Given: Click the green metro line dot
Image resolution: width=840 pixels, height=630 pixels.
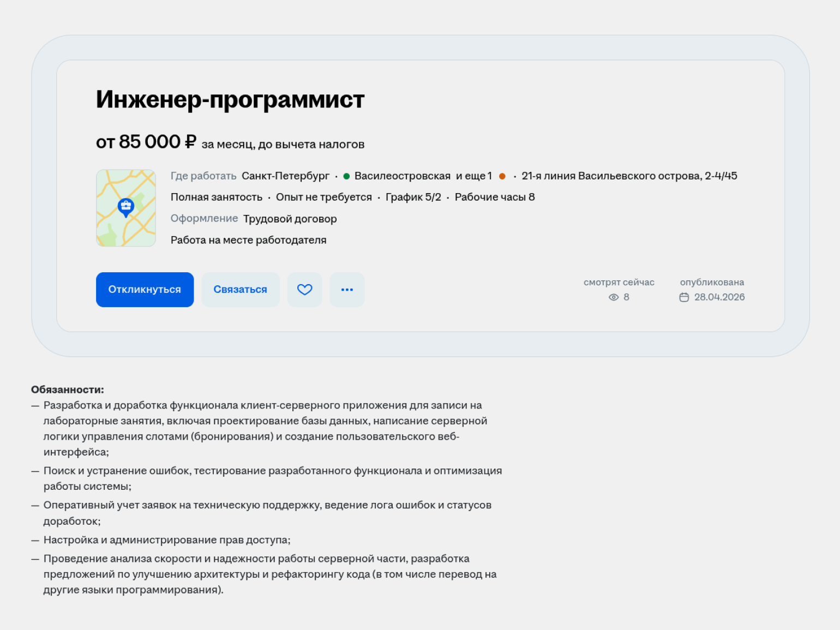Looking at the screenshot, I should [x=346, y=176].
